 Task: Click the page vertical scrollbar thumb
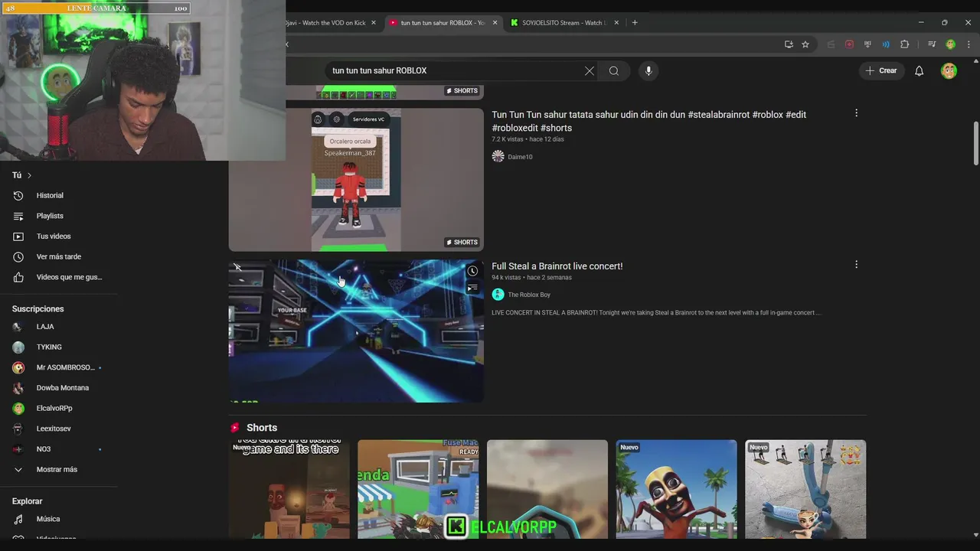pyautogui.click(x=975, y=142)
